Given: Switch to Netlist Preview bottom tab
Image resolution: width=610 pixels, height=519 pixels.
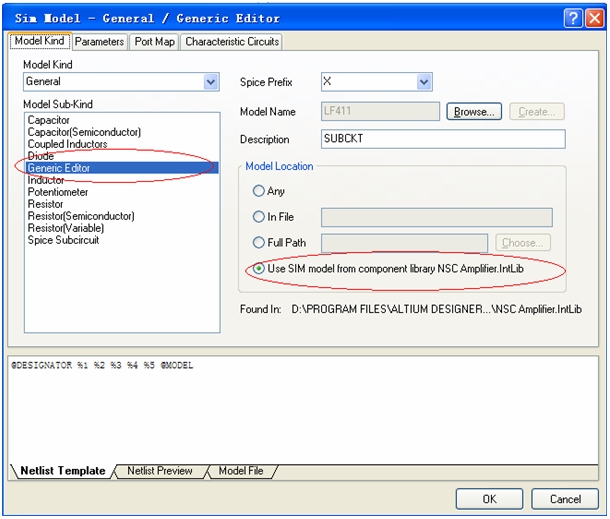Looking at the screenshot, I should 160,471.
